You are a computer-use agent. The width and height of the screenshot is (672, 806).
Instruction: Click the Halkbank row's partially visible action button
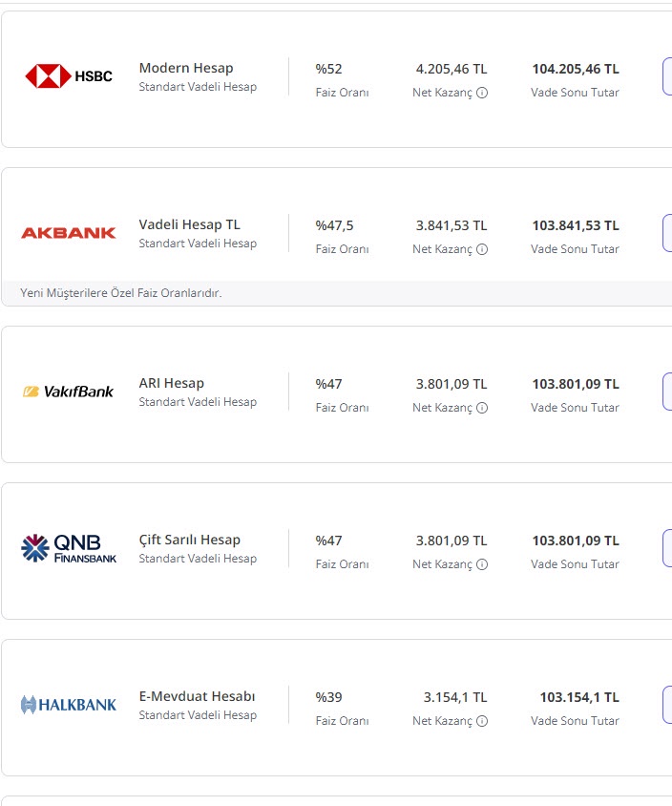click(x=666, y=705)
